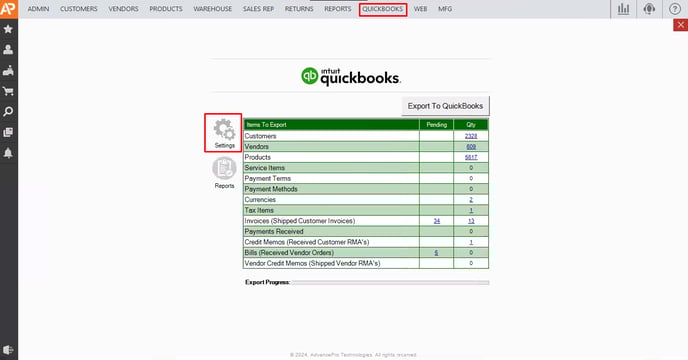The height and width of the screenshot is (360, 688).
Task: Open Vendors quantity link
Action: [471, 147]
